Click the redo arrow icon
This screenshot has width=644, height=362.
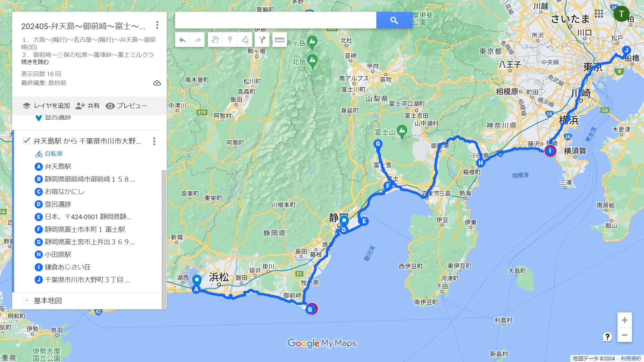click(198, 40)
